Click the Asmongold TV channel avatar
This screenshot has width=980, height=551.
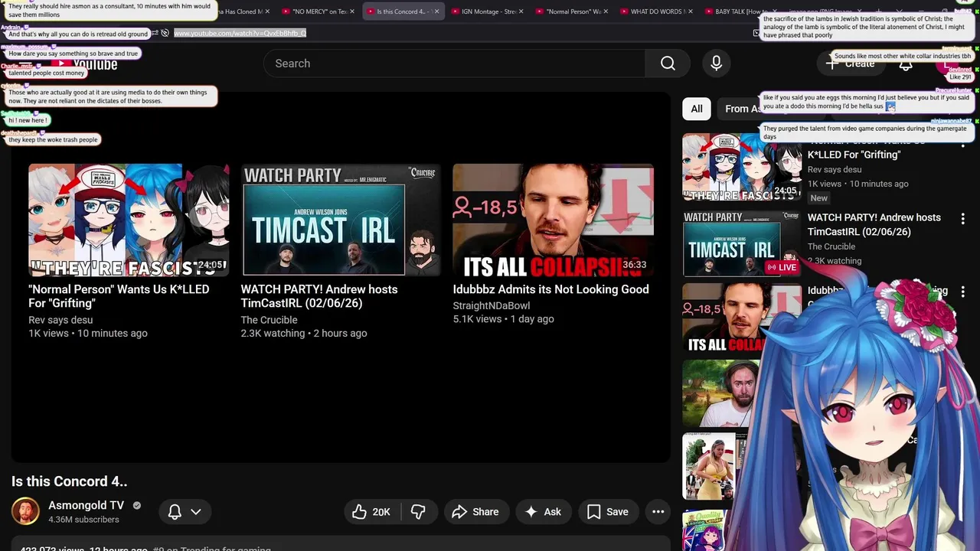25,511
